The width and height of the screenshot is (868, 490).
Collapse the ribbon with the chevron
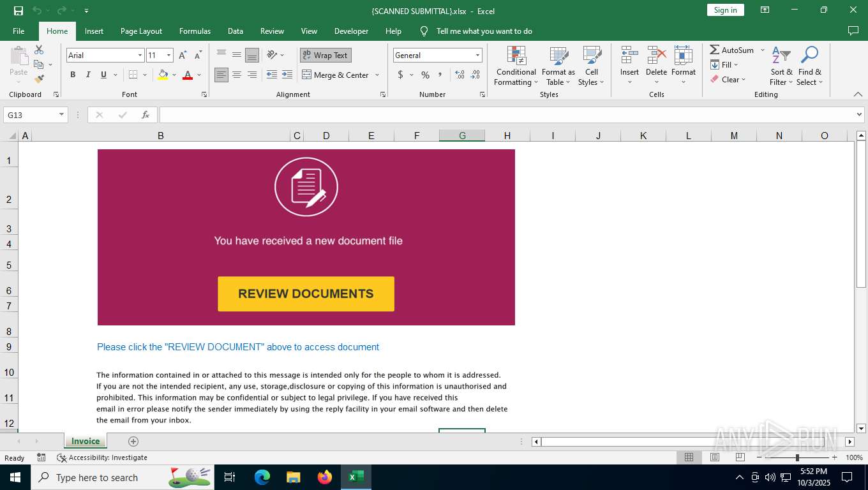[x=858, y=94]
